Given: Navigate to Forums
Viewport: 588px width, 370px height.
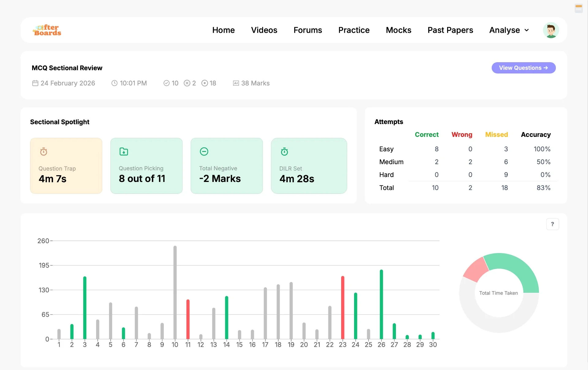Looking at the screenshot, I should coord(307,30).
